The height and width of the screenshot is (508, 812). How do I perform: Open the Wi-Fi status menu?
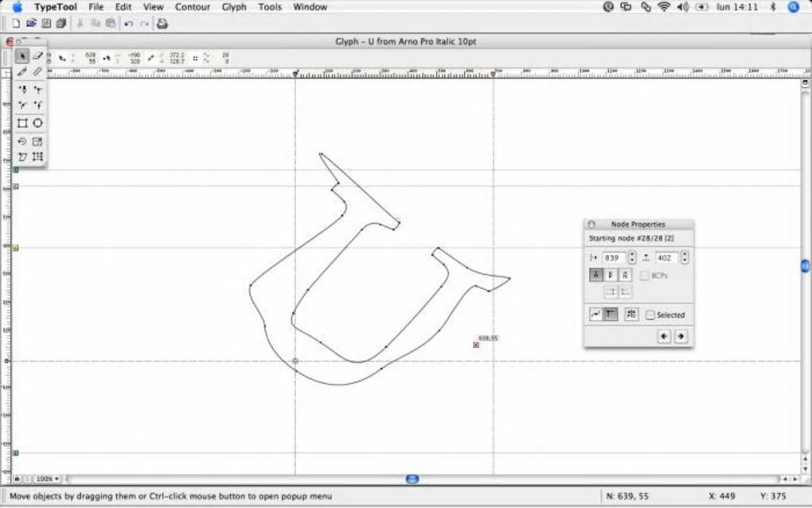pos(663,6)
